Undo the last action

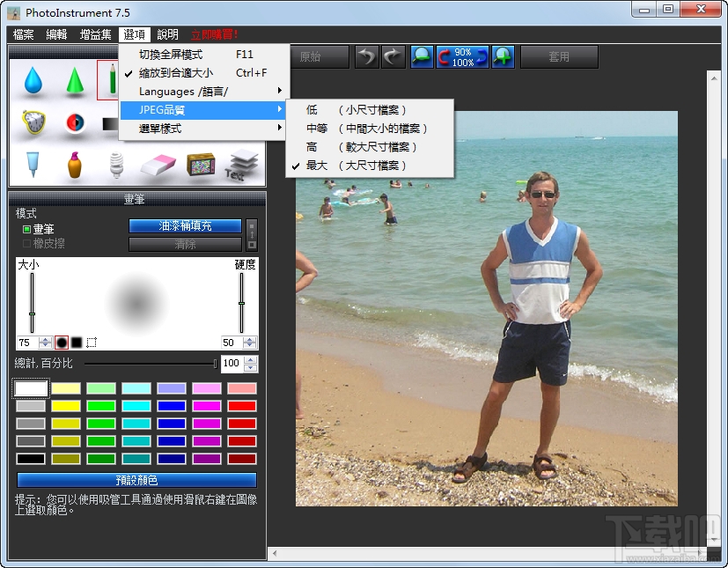pyautogui.click(x=367, y=56)
